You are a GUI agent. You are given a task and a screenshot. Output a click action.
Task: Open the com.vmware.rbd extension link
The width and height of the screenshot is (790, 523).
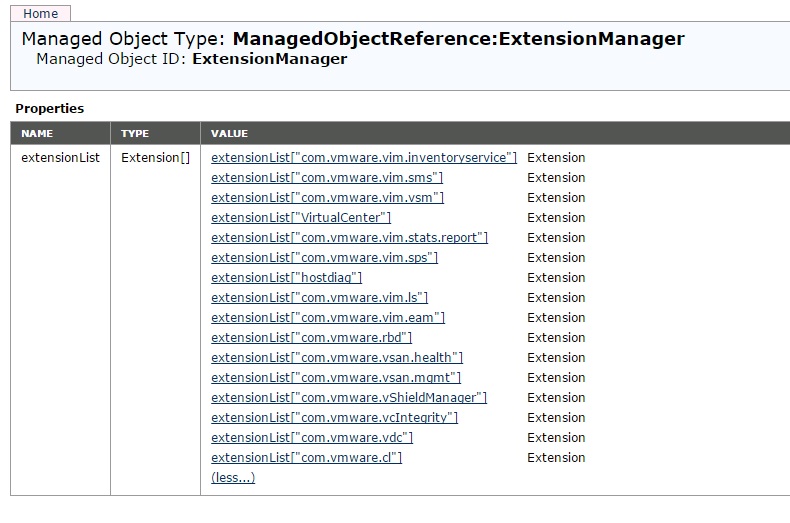311,338
